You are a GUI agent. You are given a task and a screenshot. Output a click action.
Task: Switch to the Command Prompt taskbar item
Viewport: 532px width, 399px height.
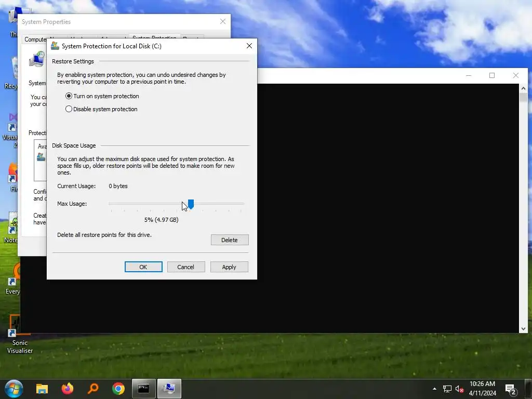click(x=143, y=389)
